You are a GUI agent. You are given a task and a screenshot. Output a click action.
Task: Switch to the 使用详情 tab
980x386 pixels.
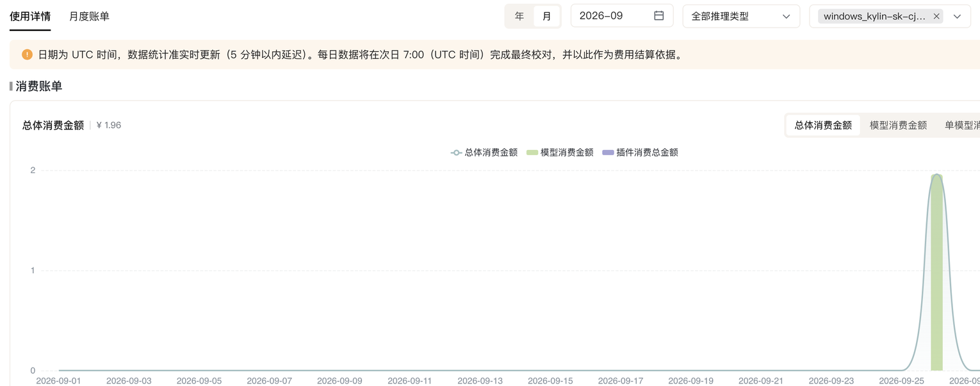30,16
